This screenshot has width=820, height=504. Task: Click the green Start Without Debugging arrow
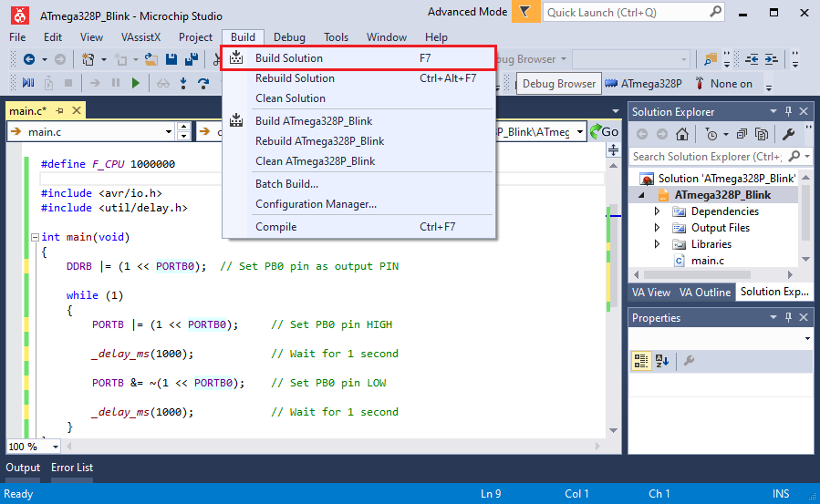(136, 83)
